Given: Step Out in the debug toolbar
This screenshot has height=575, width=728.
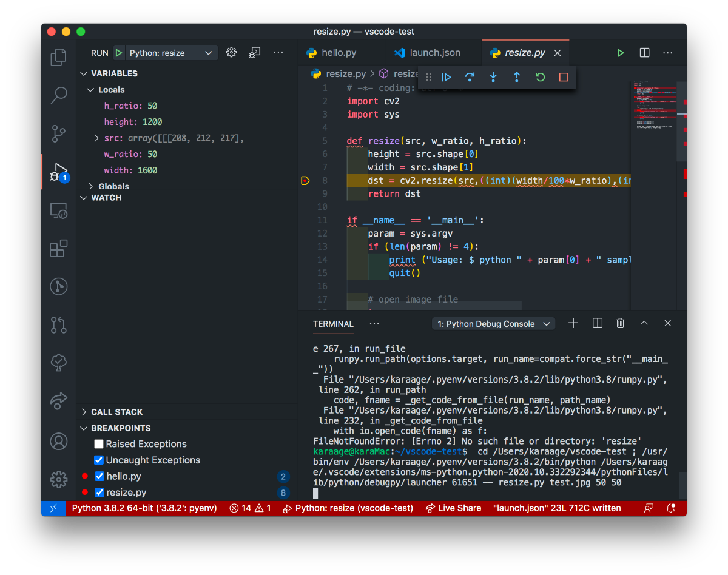Looking at the screenshot, I should (x=517, y=77).
